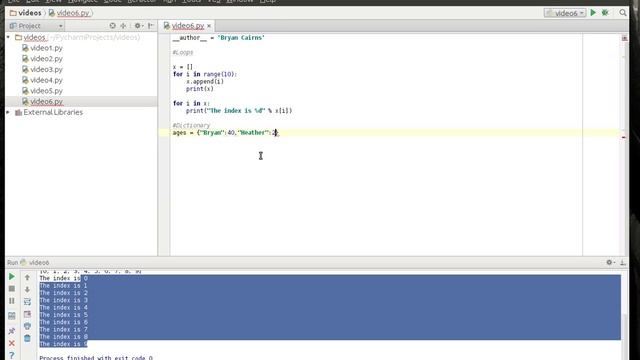Close the video6.py editor tab
The width and height of the screenshot is (640, 360).
pyautogui.click(x=209, y=26)
